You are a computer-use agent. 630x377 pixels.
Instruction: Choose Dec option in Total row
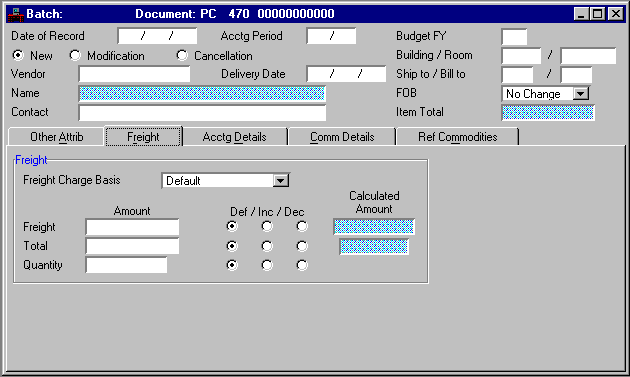click(302, 246)
